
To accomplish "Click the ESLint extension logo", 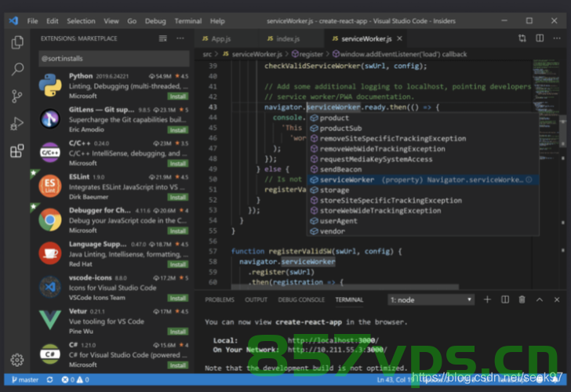I will [50, 186].
